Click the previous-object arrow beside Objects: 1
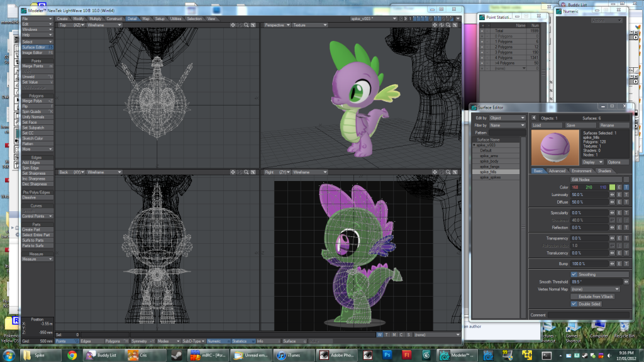Image resolution: width=644 pixels, height=362 pixels. click(534, 118)
